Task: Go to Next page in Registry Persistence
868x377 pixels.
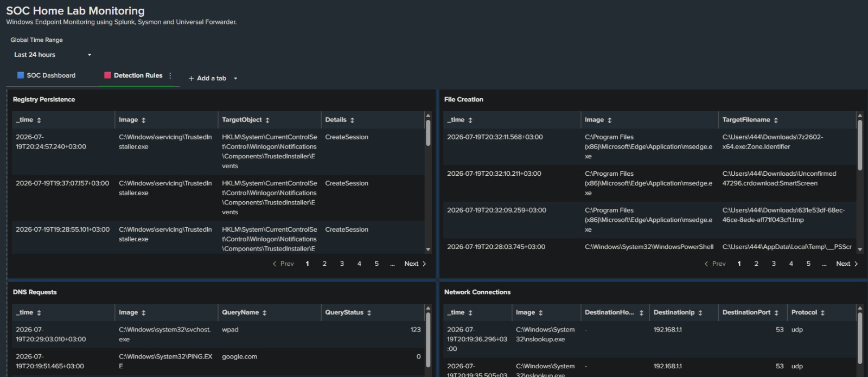Action: [x=415, y=264]
